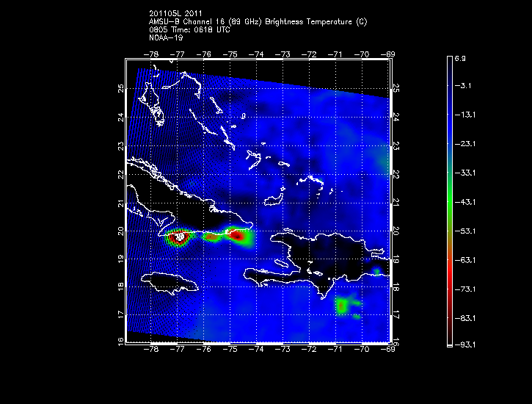The image size is (532, 404).
Task: Click the coldest red-white convective core near -77
Action: tap(179, 237)
